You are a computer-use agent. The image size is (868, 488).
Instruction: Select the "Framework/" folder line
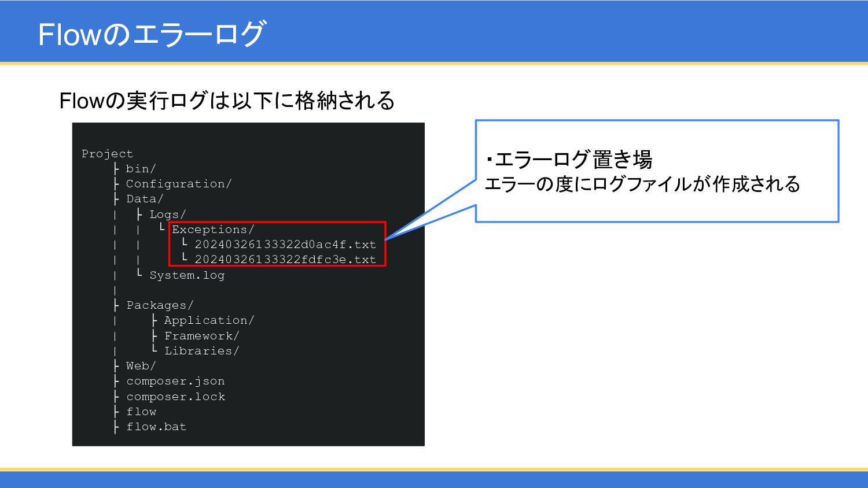202,336
